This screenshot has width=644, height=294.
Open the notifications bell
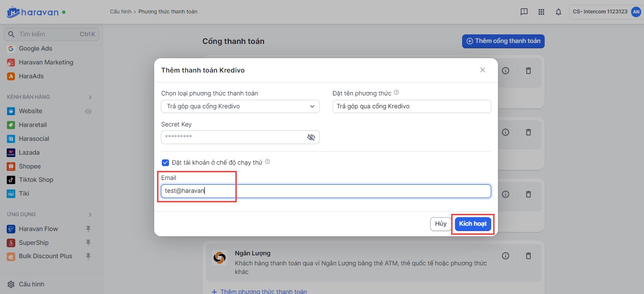(559, 12)
